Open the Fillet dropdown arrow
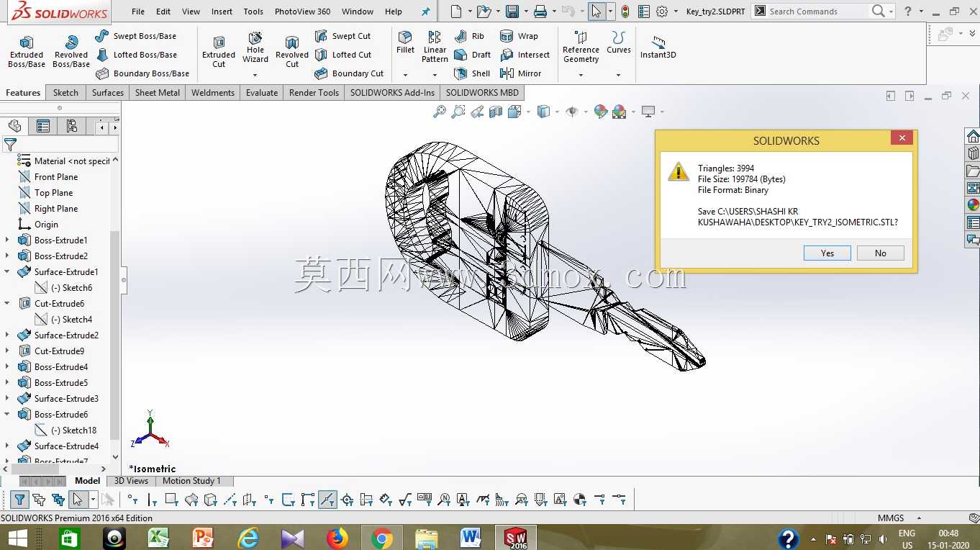This screenshot has width=980, height=550. pos(405,75)
